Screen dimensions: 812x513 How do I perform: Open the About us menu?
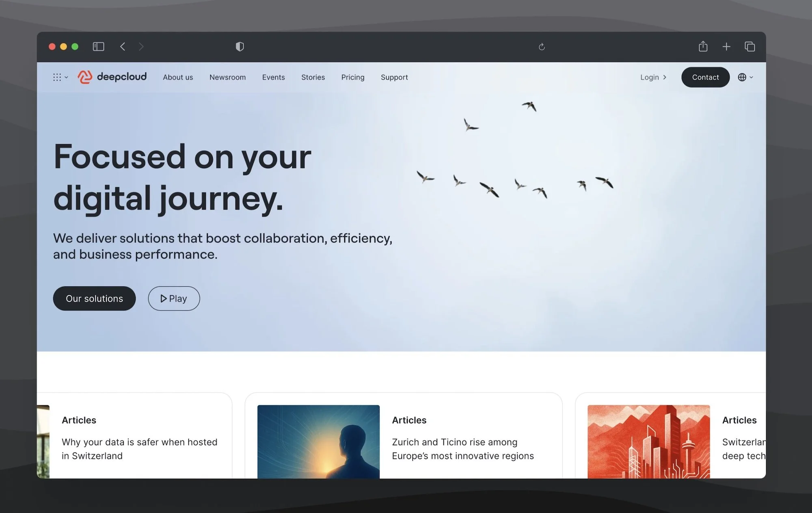coord(178,77)
